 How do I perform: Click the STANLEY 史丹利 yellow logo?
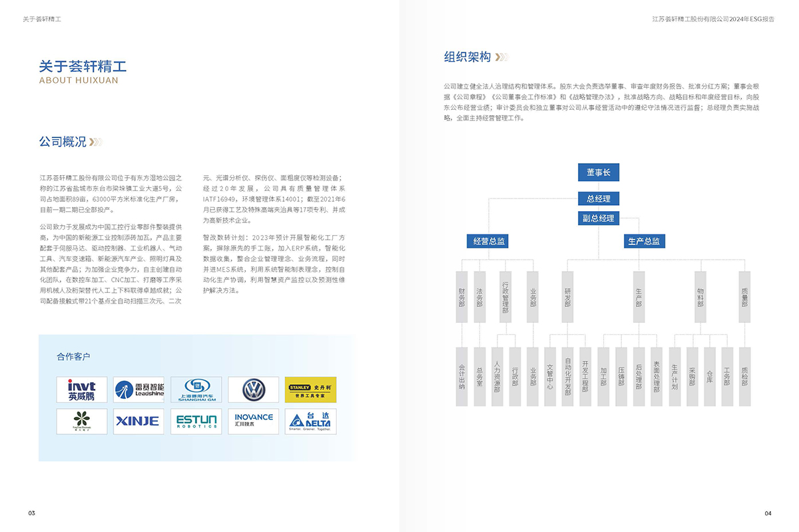coord(311,390)
